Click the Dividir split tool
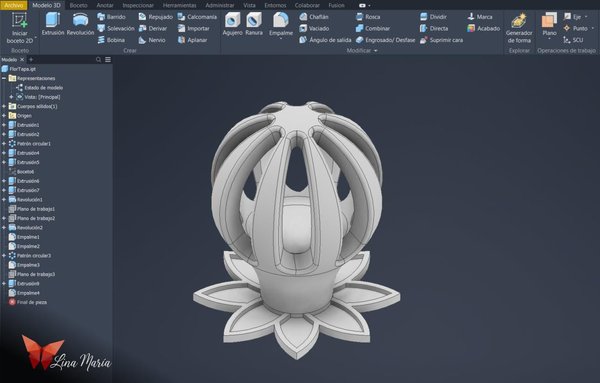The height and width of the screenshot is (383, 600). coord(433,17)
